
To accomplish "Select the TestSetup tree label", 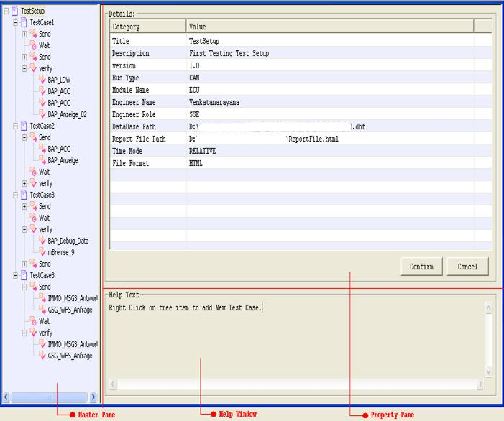I will click(x=33, y=11).
